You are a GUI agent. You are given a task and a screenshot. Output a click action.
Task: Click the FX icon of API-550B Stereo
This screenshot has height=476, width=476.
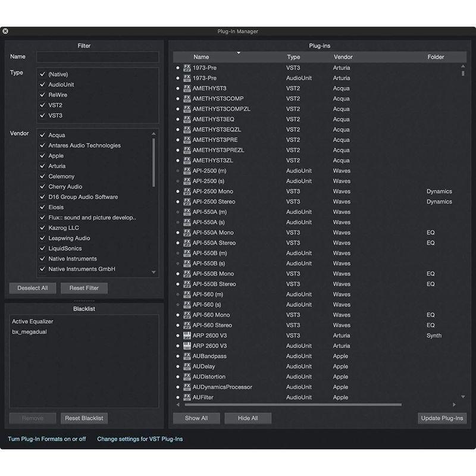187,284
